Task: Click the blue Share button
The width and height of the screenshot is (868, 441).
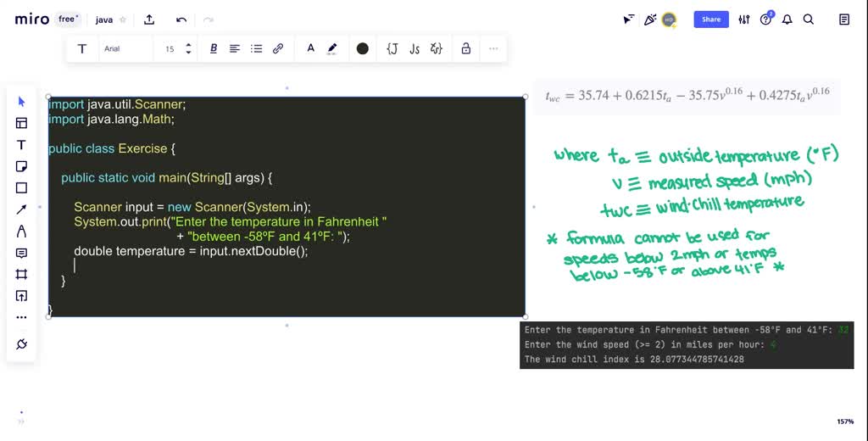Action: coord(711,20)
